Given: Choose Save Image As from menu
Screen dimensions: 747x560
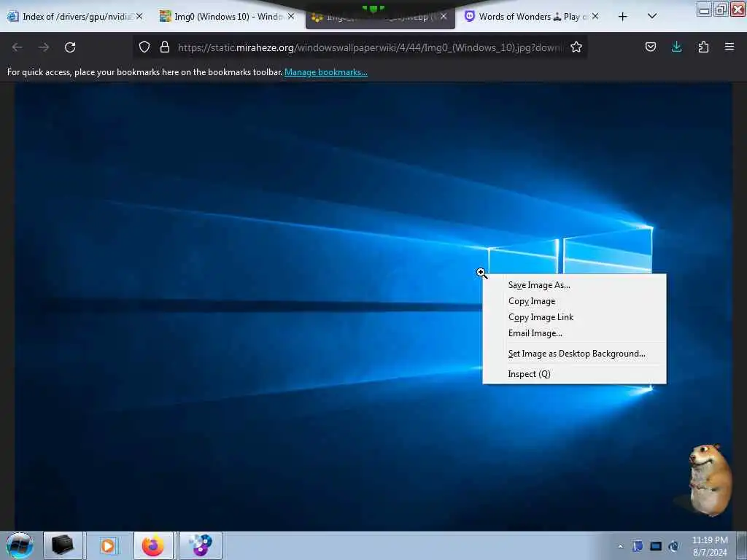Looking at the screenshot, I should pyautogui.click(x=574, y=285).
